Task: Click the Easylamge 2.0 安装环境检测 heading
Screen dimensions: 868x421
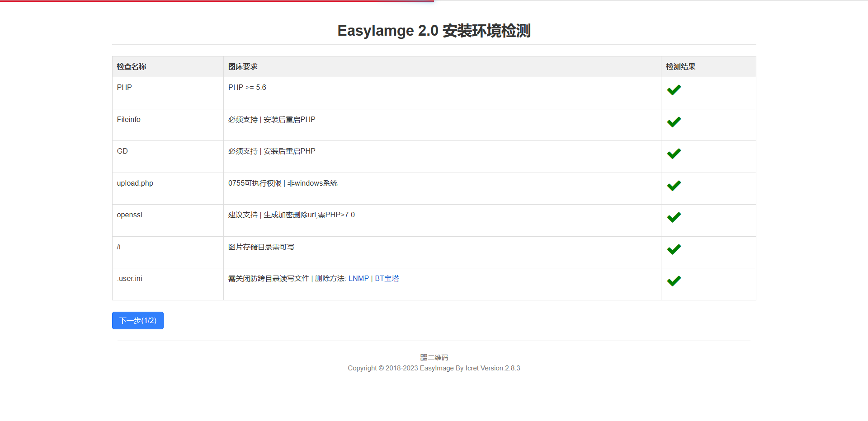Action: [x=434, y=31]
